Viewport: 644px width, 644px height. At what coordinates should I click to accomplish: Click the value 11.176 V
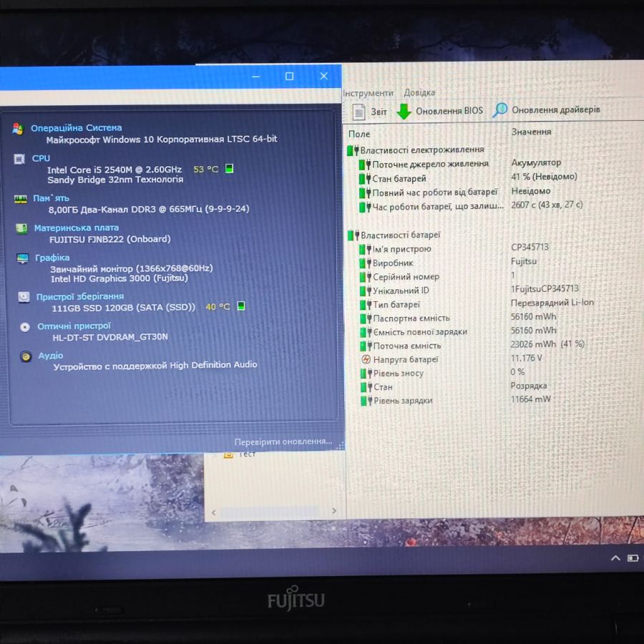526,358
